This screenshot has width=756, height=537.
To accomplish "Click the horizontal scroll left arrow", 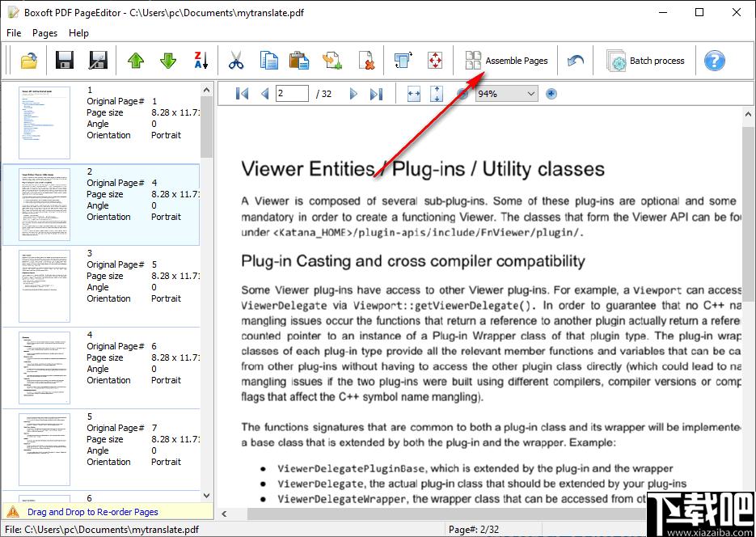I will coord(224,514).
